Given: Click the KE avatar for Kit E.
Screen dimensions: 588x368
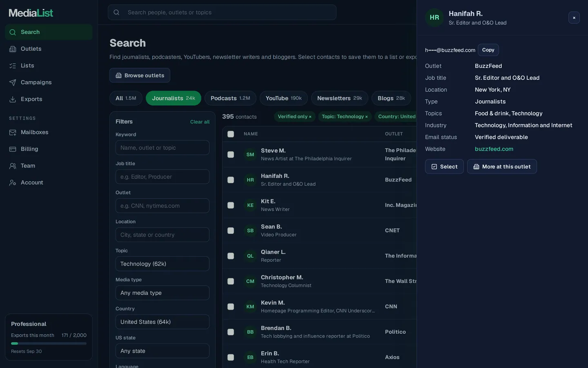Looking at the screenshot, I should click(250, 205).
